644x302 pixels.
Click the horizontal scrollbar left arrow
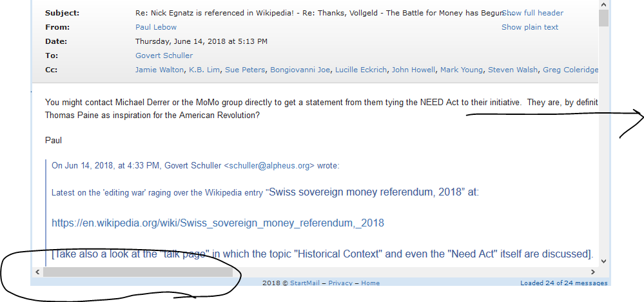click(36, 273)
